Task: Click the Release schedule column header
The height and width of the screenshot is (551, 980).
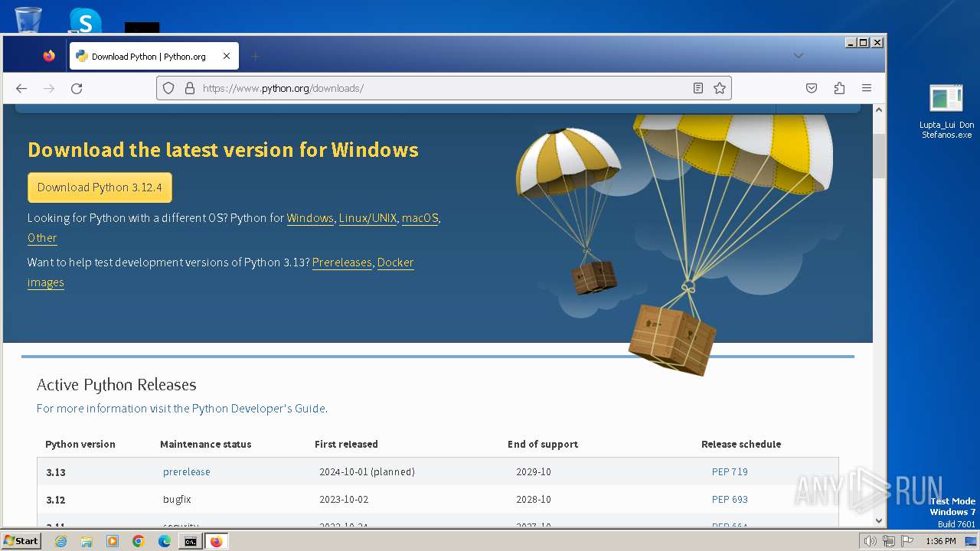Action: click(741, 444)
